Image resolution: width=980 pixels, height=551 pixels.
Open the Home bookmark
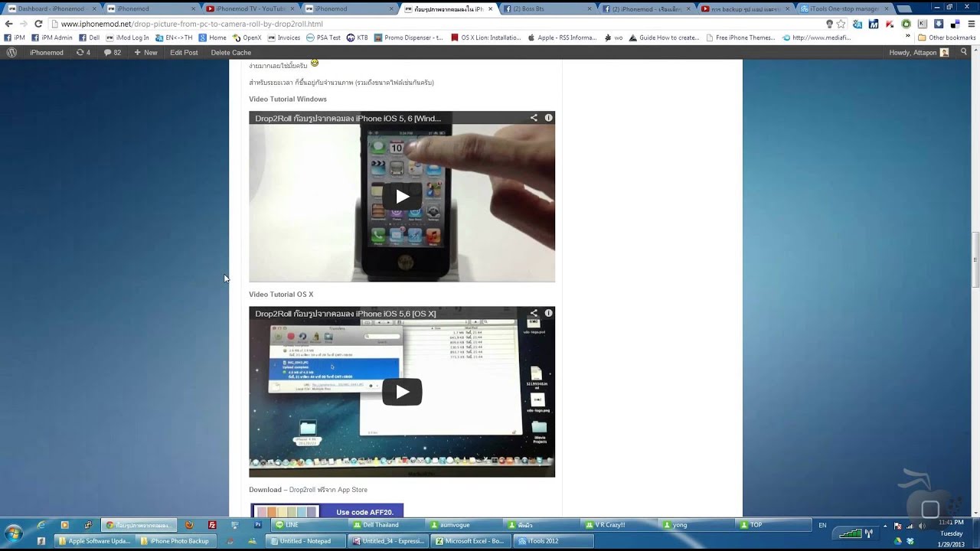(x=213, y=37)
